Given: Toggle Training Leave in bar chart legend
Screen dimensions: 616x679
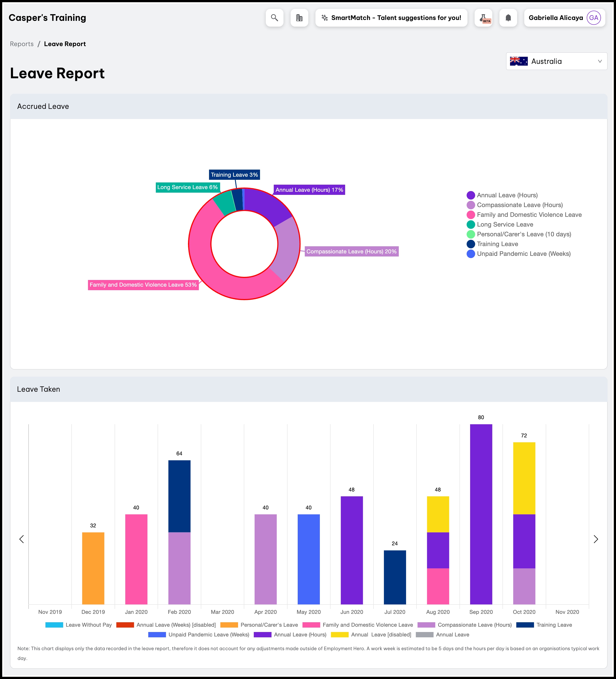Looking at the screenshot, I should tap(544, 625).
